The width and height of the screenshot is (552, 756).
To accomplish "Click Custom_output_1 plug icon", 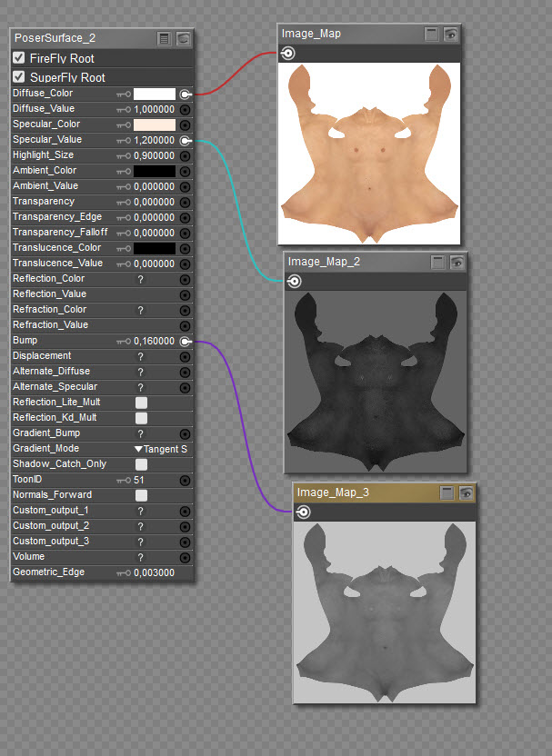I will tap(185, 511).
